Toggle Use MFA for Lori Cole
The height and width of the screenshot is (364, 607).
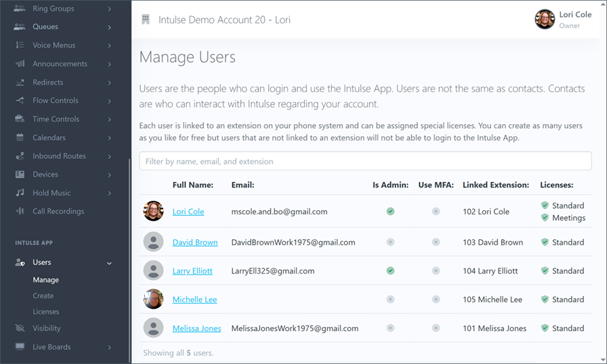[436, 212]
